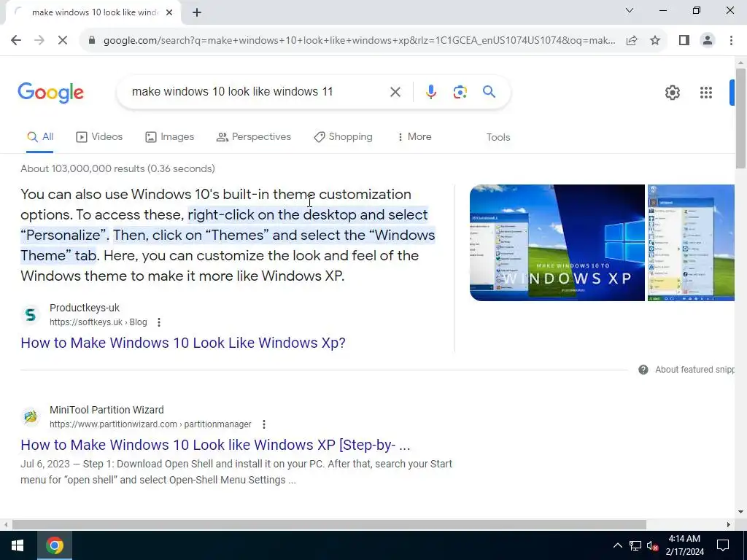This screenshot has height=560, width=747.
Task: Click the partitionwizard.com URL text
Action: point(150,424)
